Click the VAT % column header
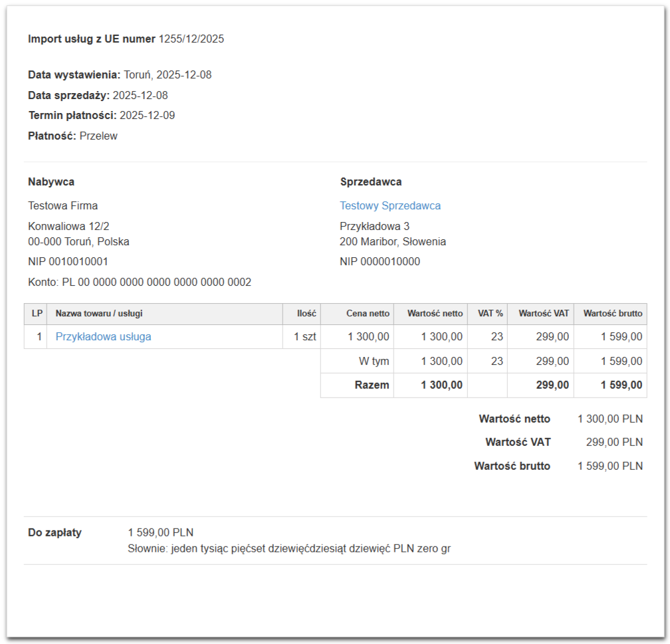 pos(490,314)
